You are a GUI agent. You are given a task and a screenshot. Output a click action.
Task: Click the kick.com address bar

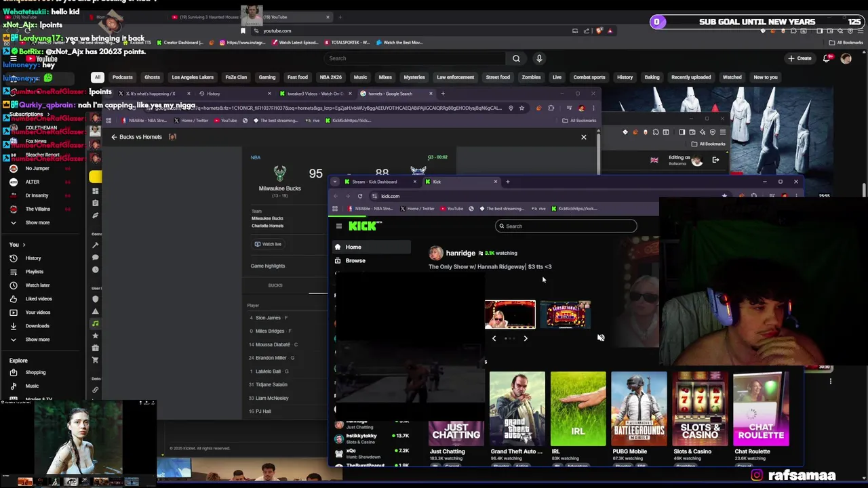[542, 196]
